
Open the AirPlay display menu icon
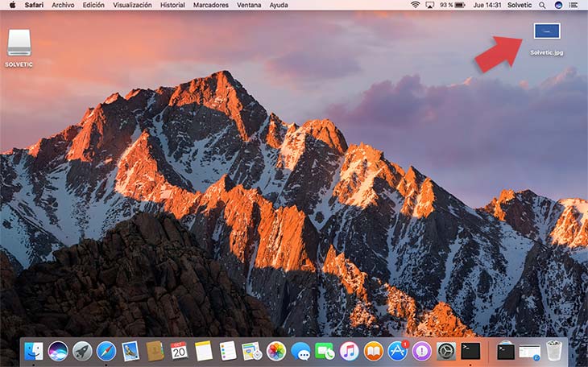click(430, 5)
